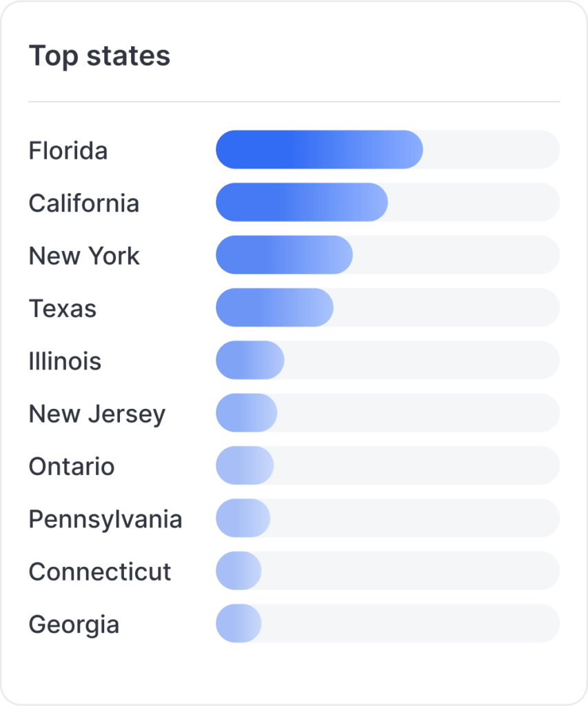Click the filled California bar

click(x=302, y=203)
